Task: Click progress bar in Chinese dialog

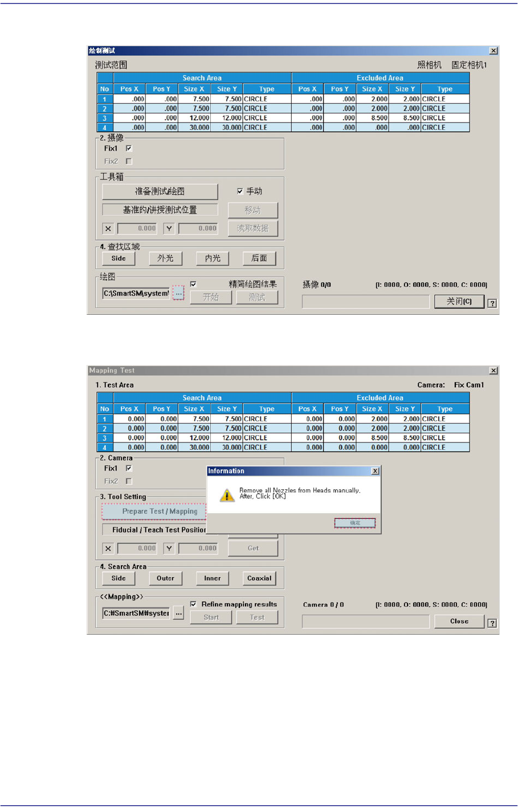Action: tap(366, 302)
